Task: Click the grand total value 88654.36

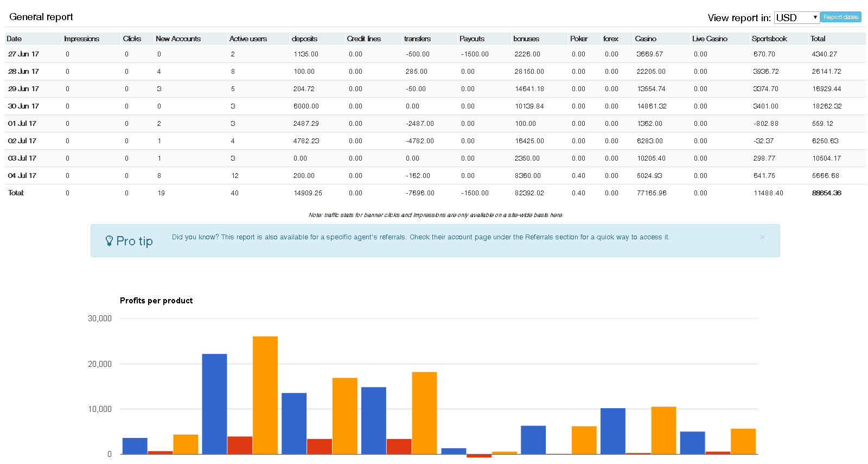Action: click(826, 193)
